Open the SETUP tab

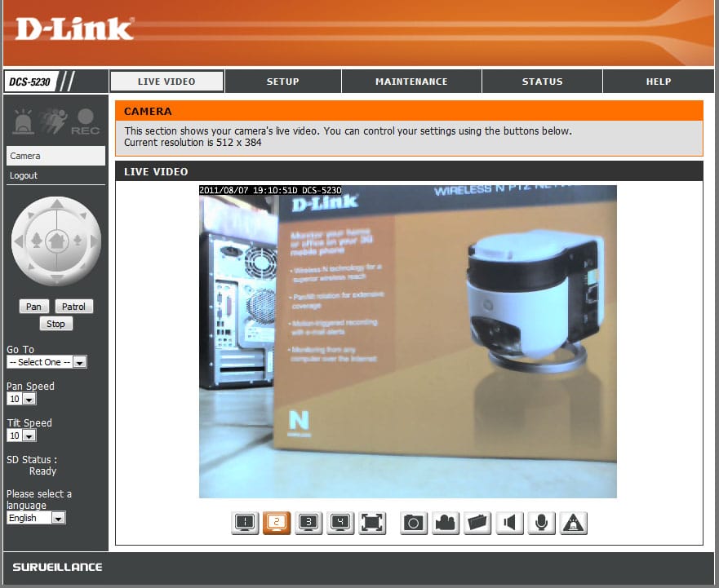click(x=283, y=82)
